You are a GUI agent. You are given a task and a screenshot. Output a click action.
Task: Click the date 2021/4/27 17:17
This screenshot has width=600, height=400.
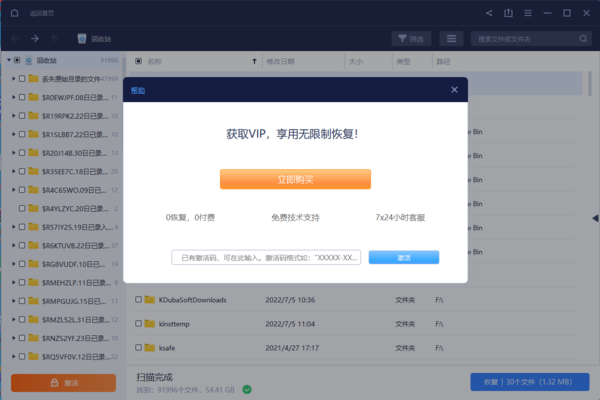click(292, 348)
